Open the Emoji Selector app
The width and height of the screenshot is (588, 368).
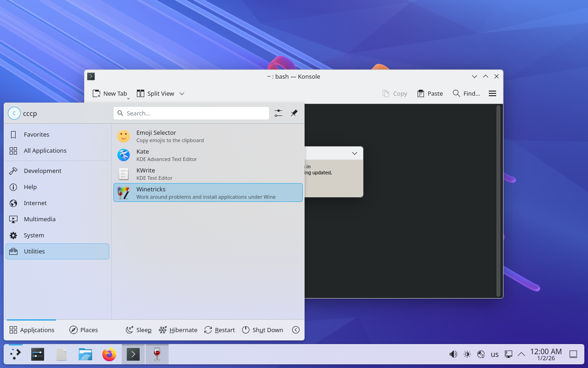pyautogui.click(x=208, y=136)
